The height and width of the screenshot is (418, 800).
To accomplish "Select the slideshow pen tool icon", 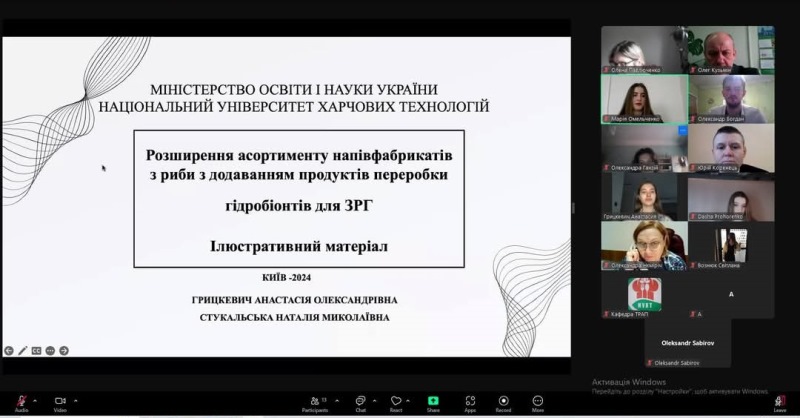I will 23,351.
